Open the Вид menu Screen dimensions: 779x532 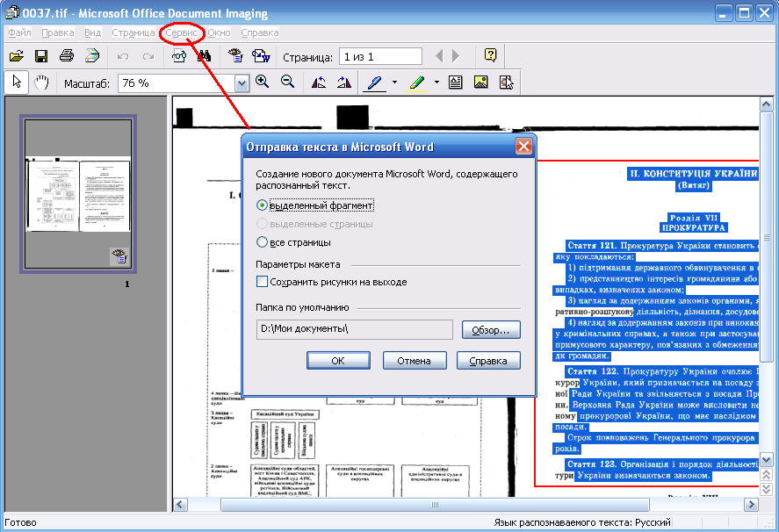click(92, 32)
